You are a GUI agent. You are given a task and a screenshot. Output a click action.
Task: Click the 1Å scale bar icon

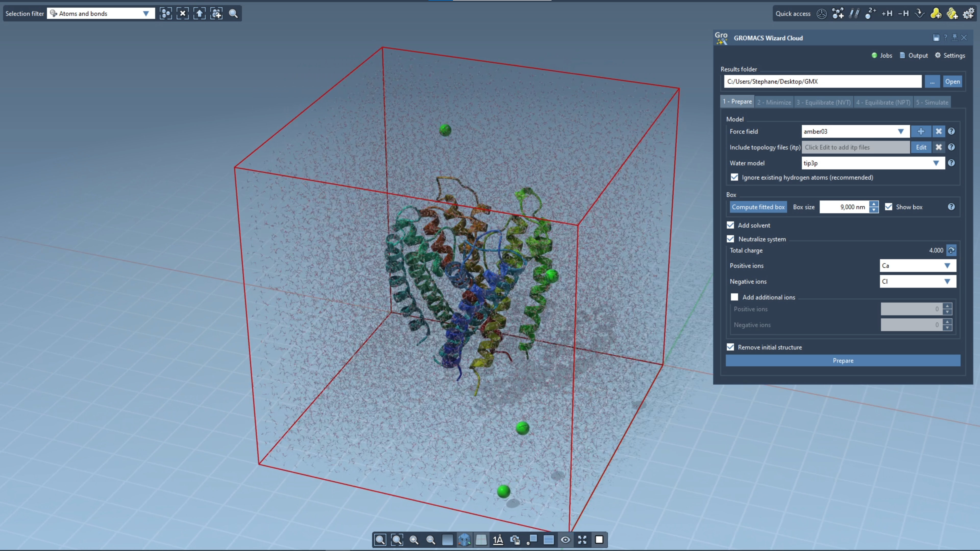[498, 540]
